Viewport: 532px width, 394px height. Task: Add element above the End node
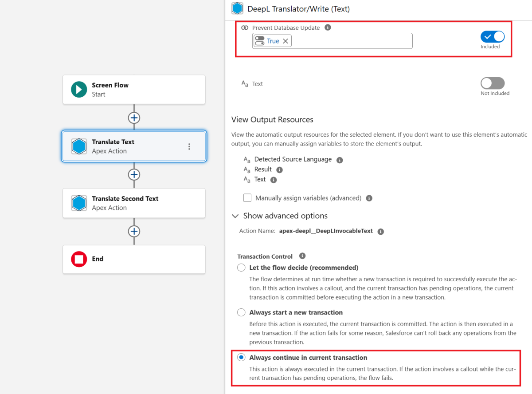point(134,231)
